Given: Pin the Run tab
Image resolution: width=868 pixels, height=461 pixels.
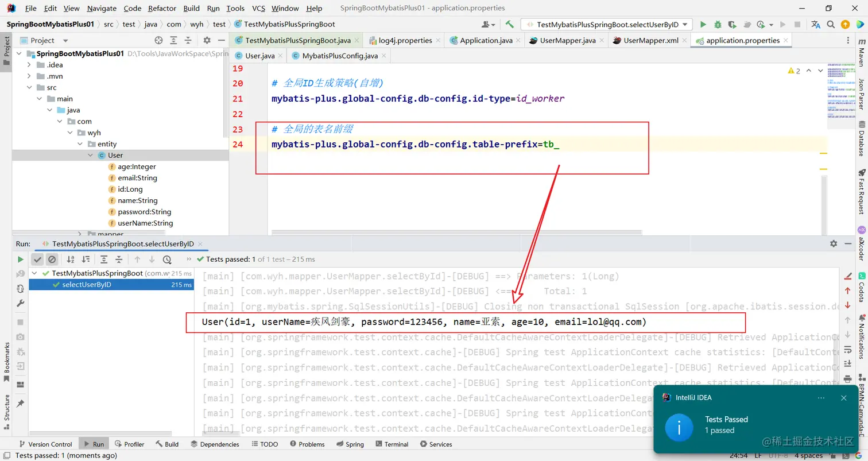Looking at the screenshot, I should coord(21,404).
